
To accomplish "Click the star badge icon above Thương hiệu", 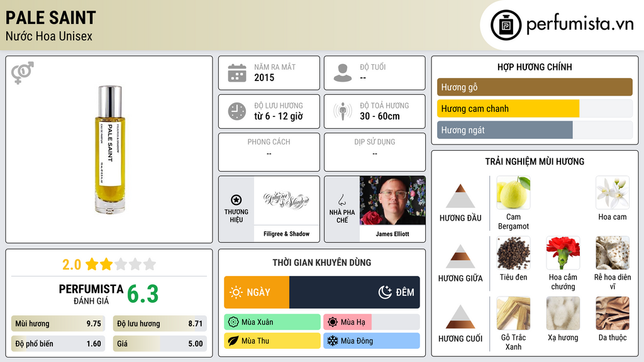I will pyautogui.click(x=236, y=200).
